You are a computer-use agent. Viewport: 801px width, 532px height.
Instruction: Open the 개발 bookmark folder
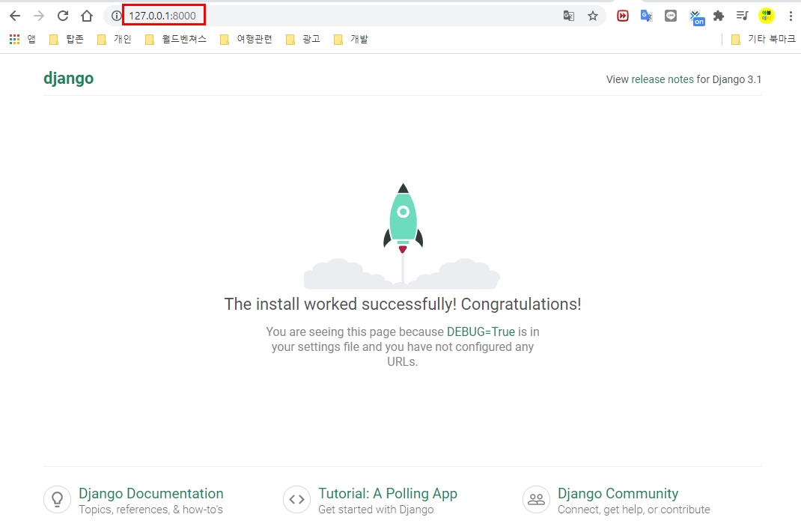point(351,40)
